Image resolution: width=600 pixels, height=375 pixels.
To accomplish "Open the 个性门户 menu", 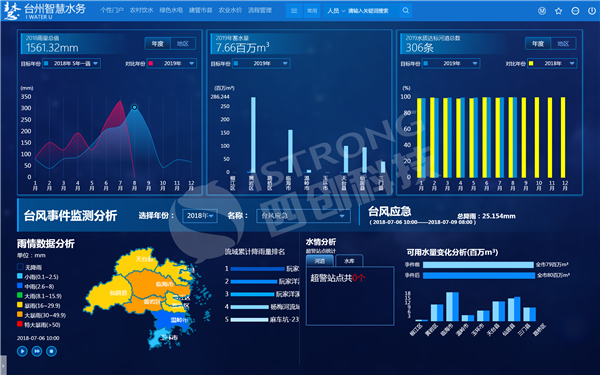I will click(x=112, y=10).
